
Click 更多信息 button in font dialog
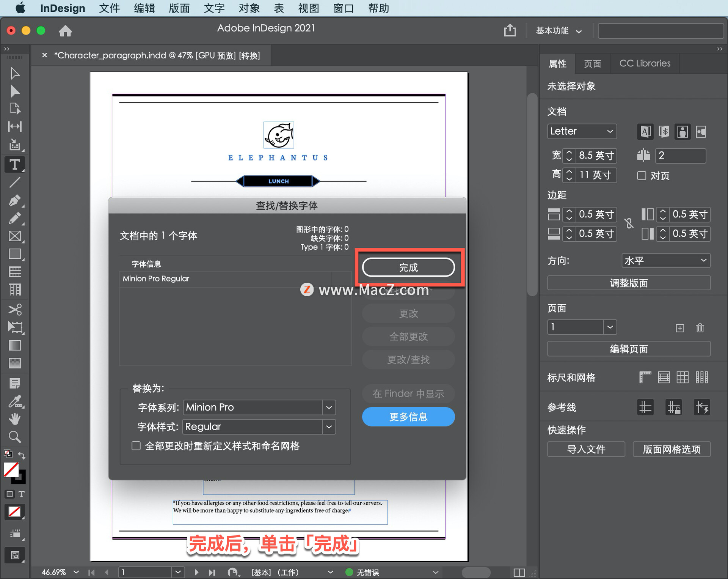coord(408,417)
